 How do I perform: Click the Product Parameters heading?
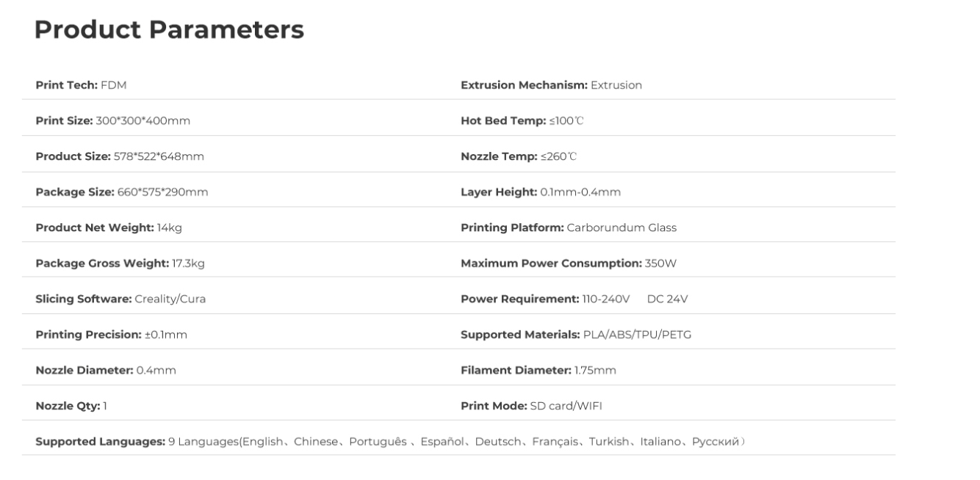pyautogui.click(x=169, y=30)
